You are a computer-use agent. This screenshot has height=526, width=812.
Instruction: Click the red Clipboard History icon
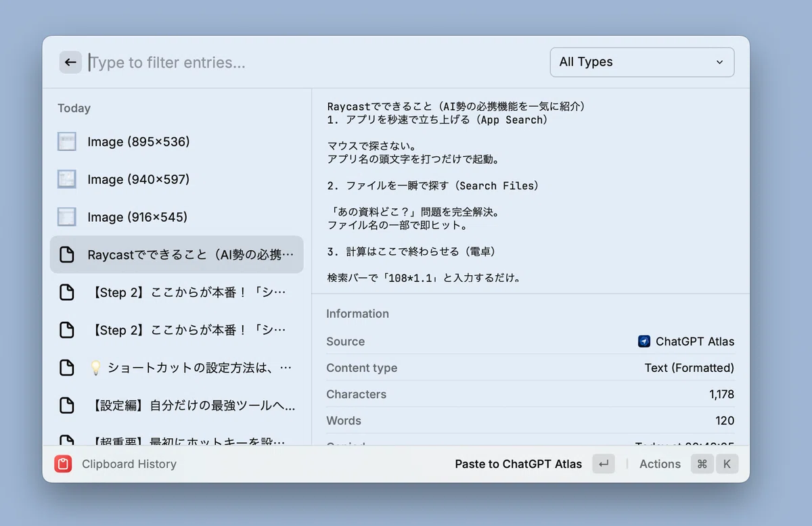click(64, 464)
